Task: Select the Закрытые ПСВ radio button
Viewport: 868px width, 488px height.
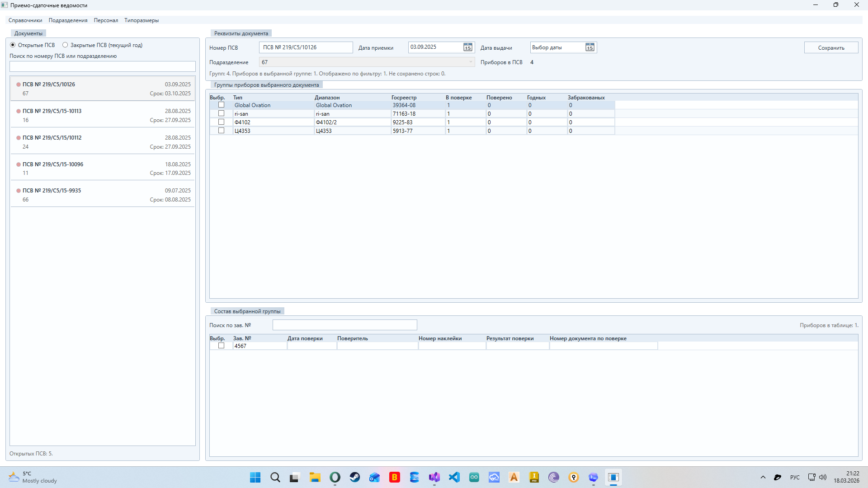Action: click(x=65, y=45)
